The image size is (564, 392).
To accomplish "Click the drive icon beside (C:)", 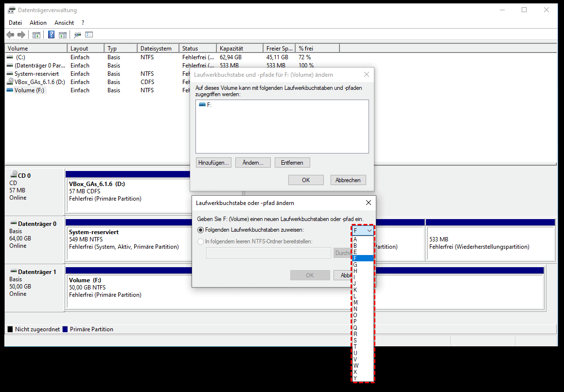I will pyautogui.click(x=10, y=57).
